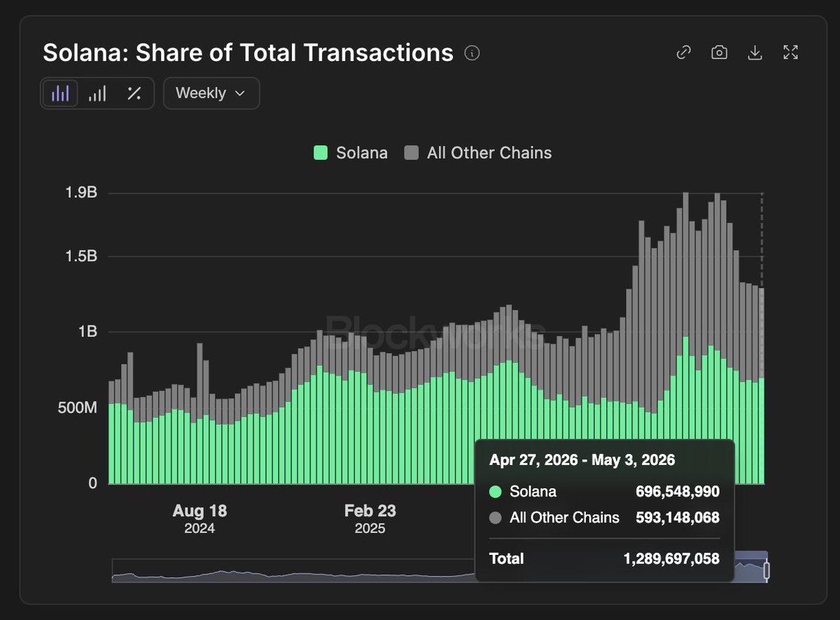Click All Other Chains value 593,148,068
The height and width of the screenshot is (620, 840).
[678, 518]
